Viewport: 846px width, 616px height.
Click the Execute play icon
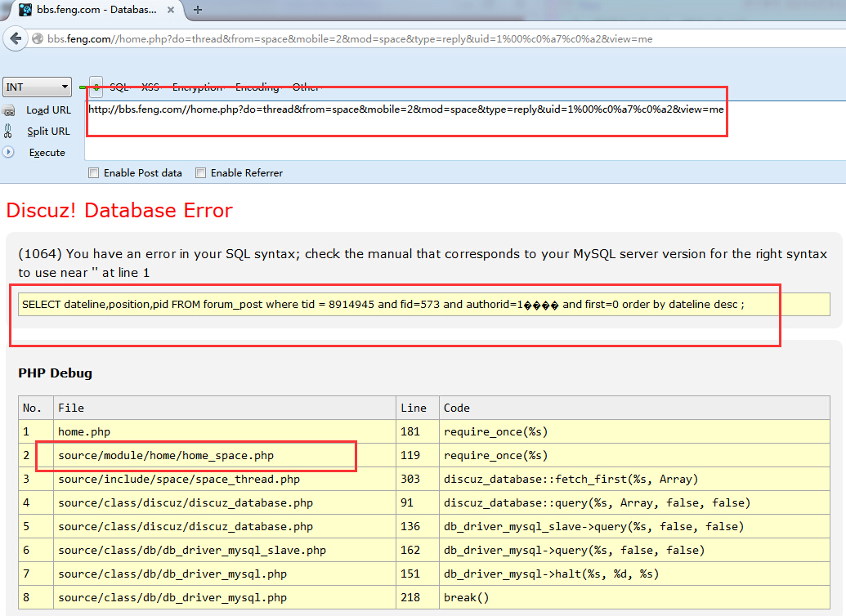(8, 152)
